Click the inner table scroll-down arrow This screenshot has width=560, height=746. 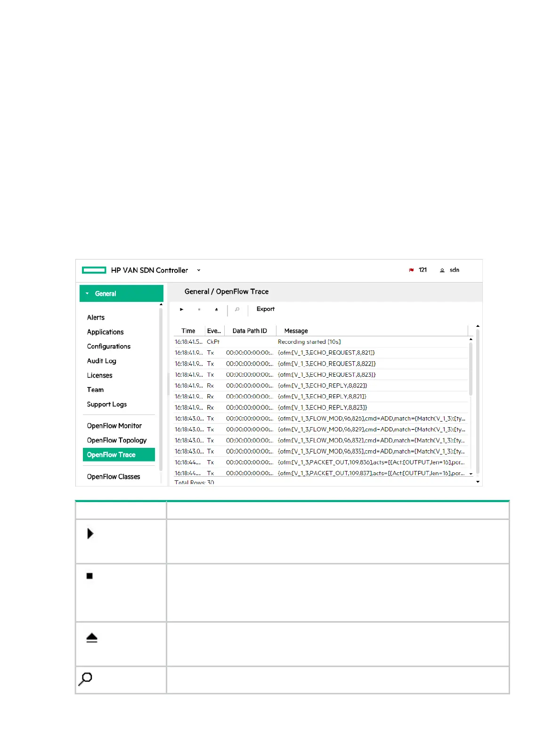click(x=471, y=474)
